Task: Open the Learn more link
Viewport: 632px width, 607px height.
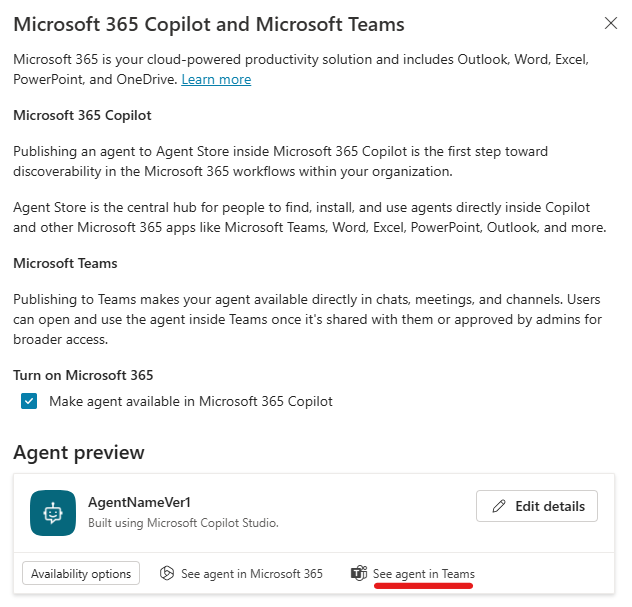Action: click(x=216, y=80)
